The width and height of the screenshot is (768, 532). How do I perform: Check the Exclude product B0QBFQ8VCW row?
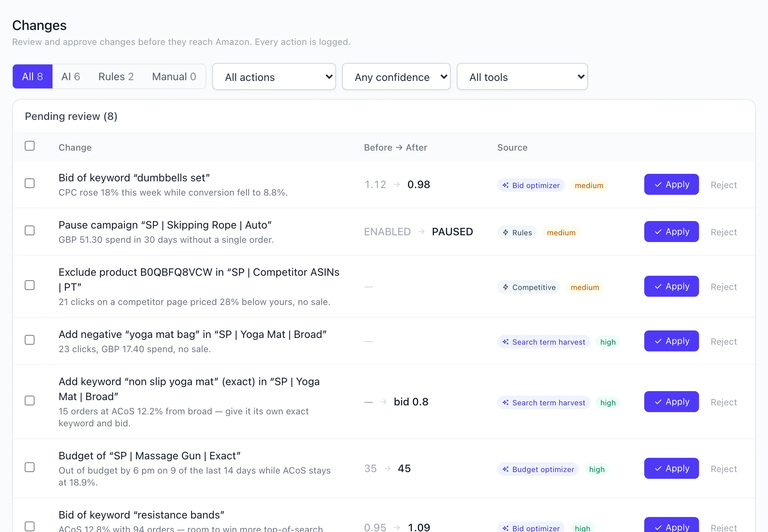(x=30, y=285)
